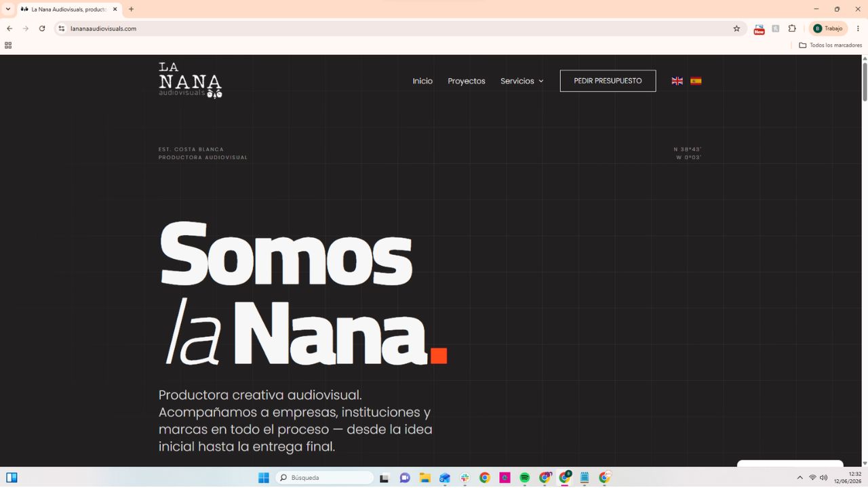Open the Windows Start menu

263,478
